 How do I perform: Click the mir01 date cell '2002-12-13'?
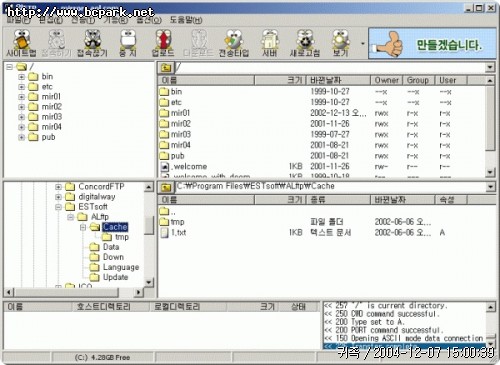pyautogui.click(x=338, y=113)
